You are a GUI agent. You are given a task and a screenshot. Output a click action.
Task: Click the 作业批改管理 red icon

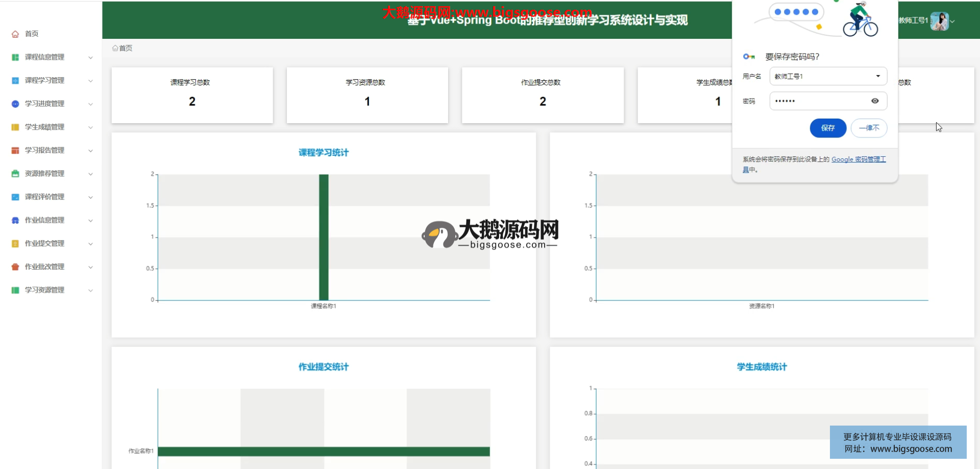tap(15, 267)
